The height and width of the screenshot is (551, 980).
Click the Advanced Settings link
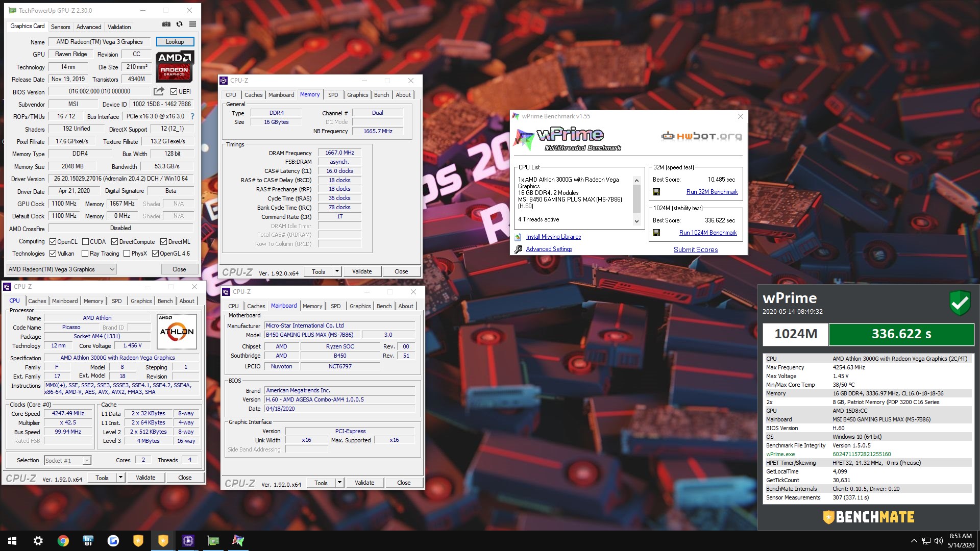pyautogui.click(x=549, y=249)
